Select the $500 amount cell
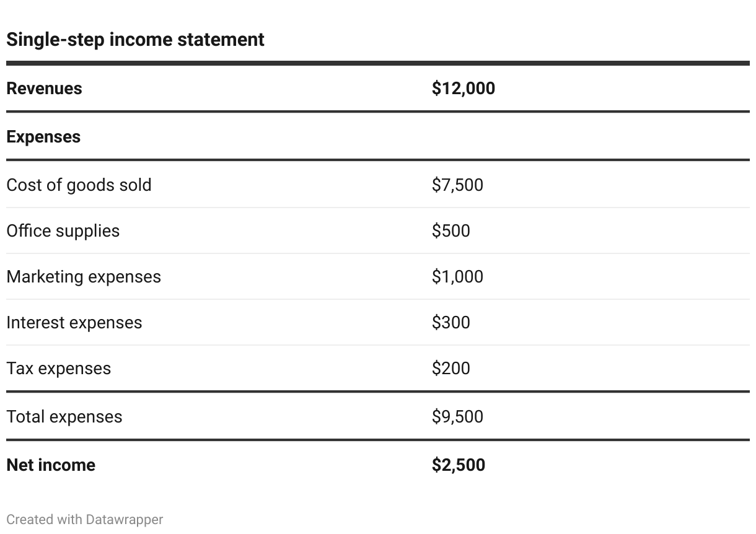This screenshot has width=756, height=534. point(451,231)
